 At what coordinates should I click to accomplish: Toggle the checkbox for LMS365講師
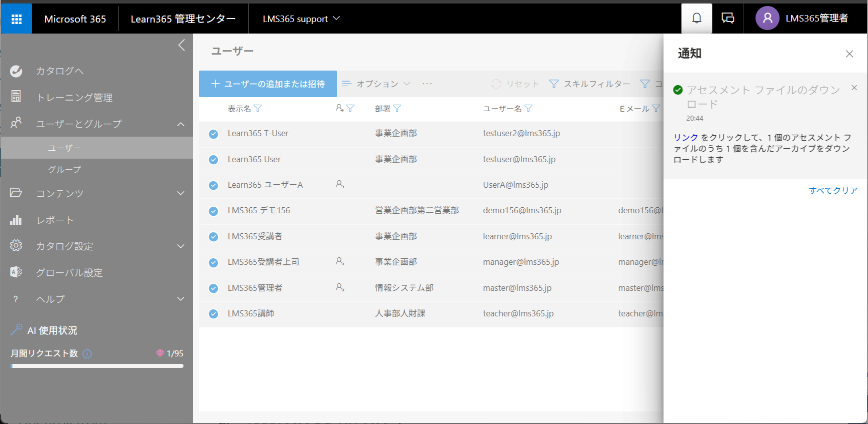click(213, 314)
